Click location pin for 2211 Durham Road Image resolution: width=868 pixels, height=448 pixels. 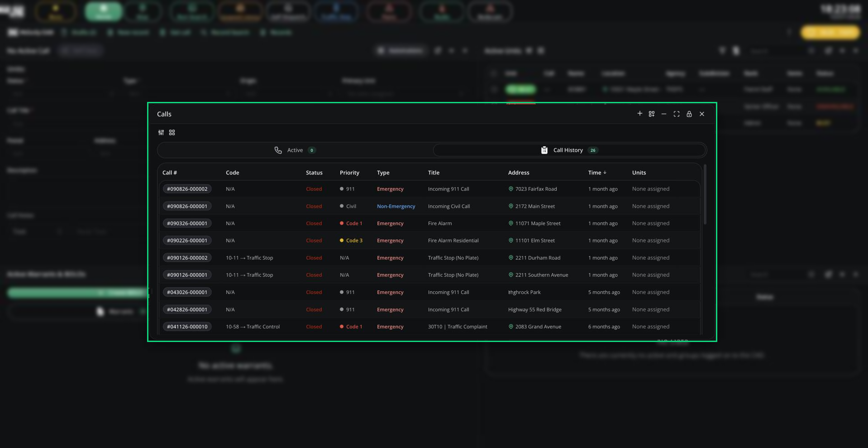point(511,258)
